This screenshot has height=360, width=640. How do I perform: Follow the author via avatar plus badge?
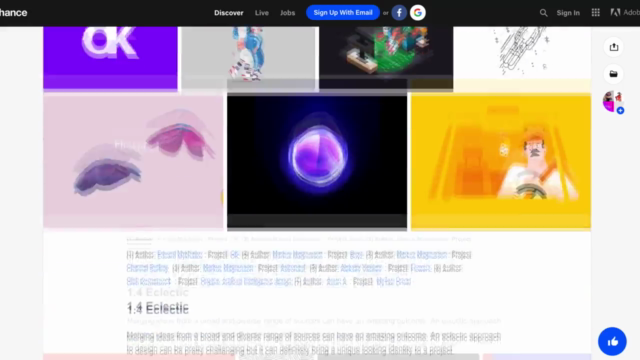[x=620, y=110]
